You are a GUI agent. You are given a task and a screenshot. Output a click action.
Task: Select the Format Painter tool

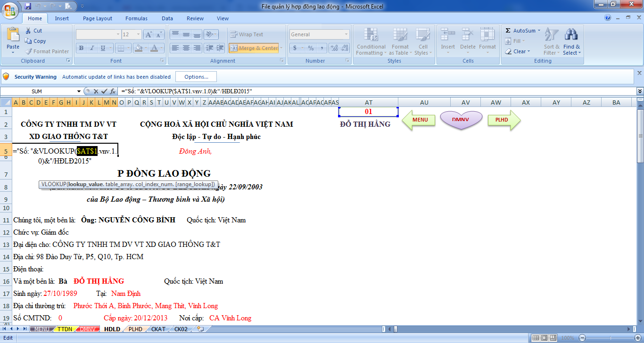[47, 51]
